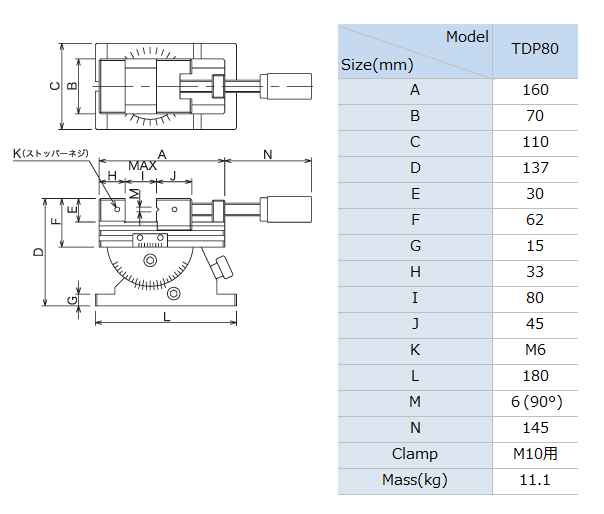Click dimension letter L below the base

[166, 317]
